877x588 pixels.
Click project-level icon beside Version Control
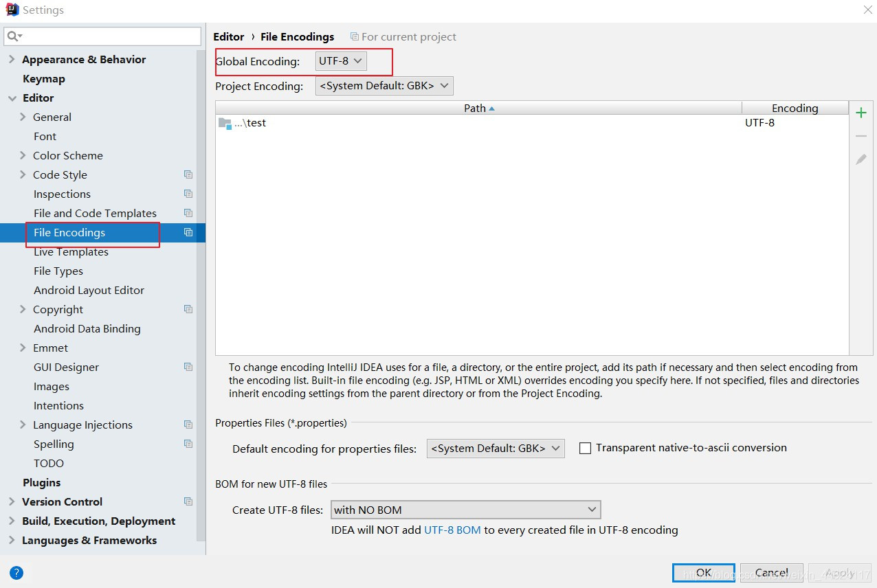[x=188, y=501]
